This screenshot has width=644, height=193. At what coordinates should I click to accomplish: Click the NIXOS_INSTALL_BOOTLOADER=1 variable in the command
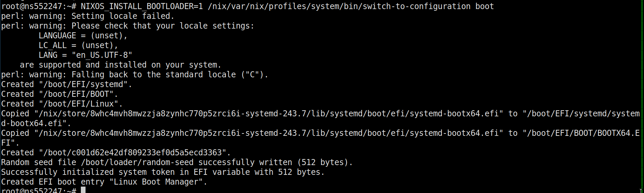pos(142,6)
